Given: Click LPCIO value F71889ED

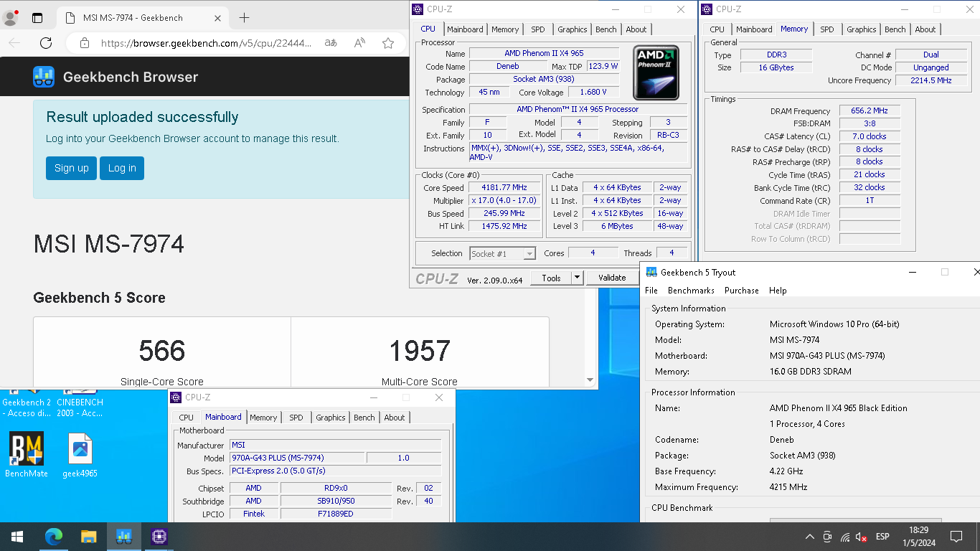Looking at the screenshot, I should coord(336,514).
